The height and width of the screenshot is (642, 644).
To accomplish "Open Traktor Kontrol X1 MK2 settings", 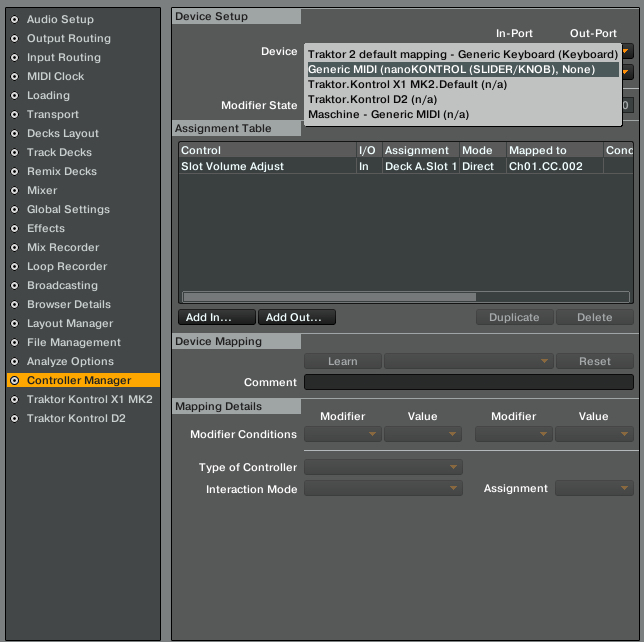I will point(90,399).
